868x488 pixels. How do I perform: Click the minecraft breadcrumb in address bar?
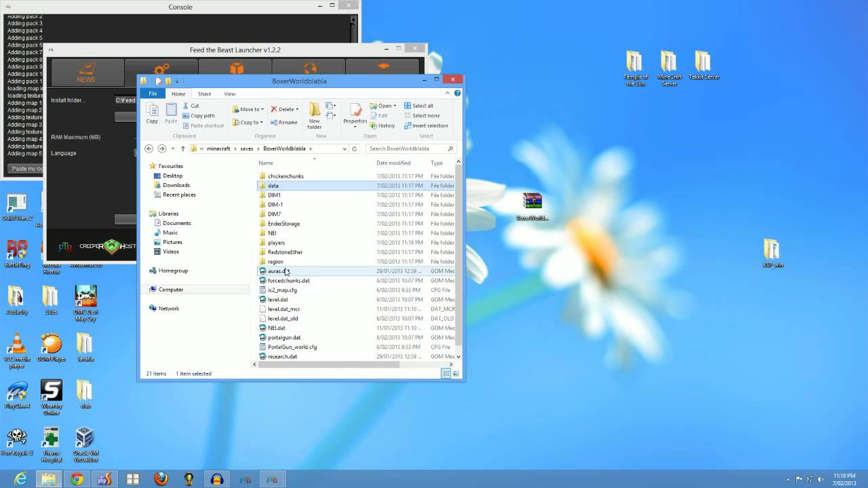(x=218, y=148)
